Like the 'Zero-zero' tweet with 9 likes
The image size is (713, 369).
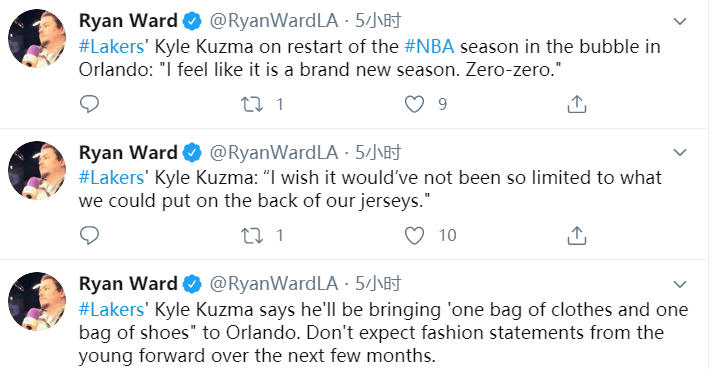pos(414,104)
